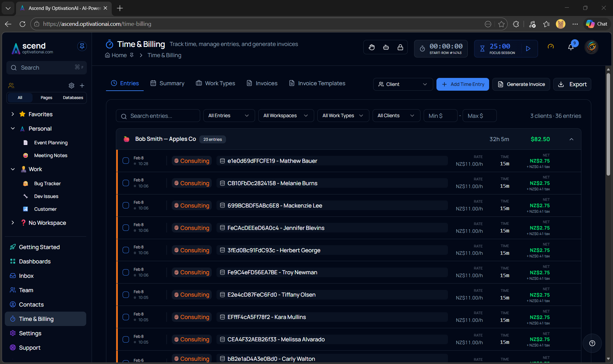
Task: Tick the Tiffany Olsen entry checkbox
Action: click(126, 295)
